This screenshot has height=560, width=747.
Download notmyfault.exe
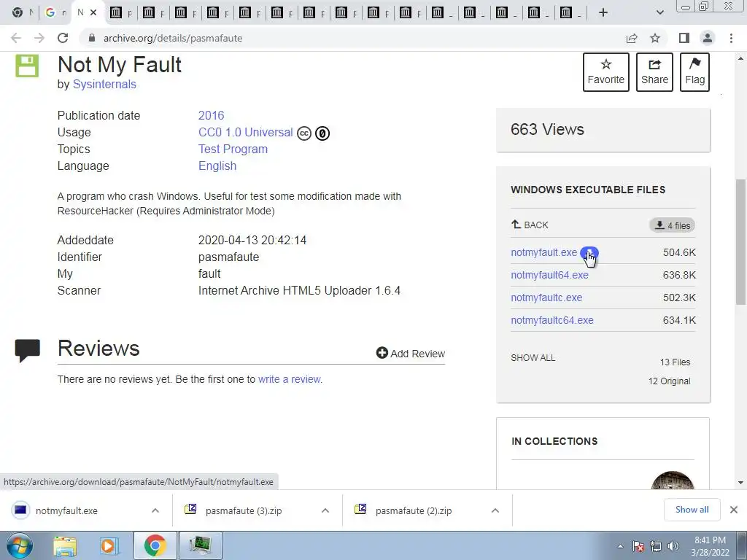[543, 252]
